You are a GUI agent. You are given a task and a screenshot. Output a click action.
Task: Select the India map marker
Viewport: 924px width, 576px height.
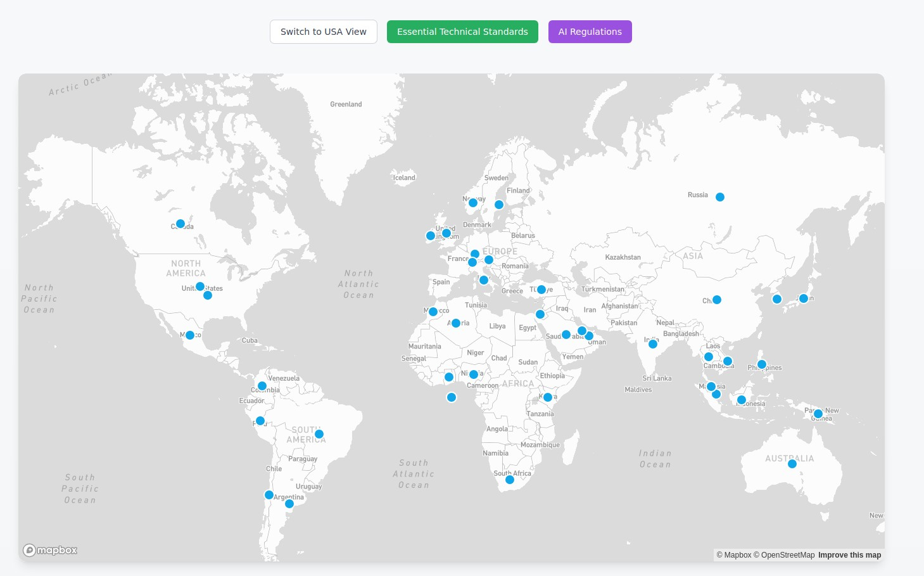click(652, 343)
